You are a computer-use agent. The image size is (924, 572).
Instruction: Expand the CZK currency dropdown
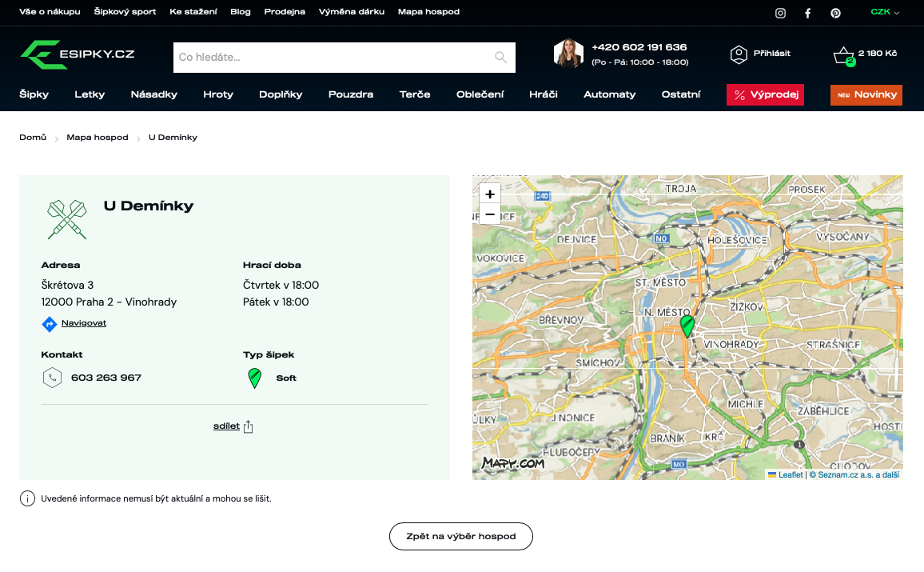tap(885, 12)
